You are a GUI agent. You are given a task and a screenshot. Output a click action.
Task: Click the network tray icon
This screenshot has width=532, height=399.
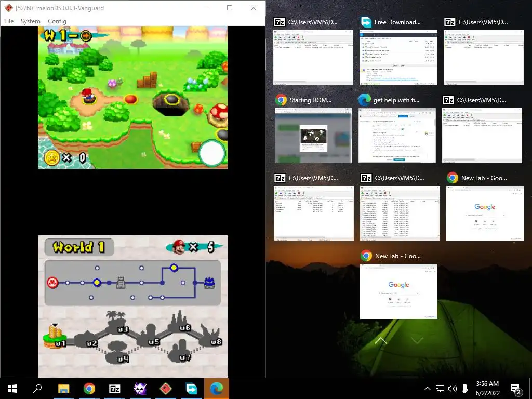(440, 389)
